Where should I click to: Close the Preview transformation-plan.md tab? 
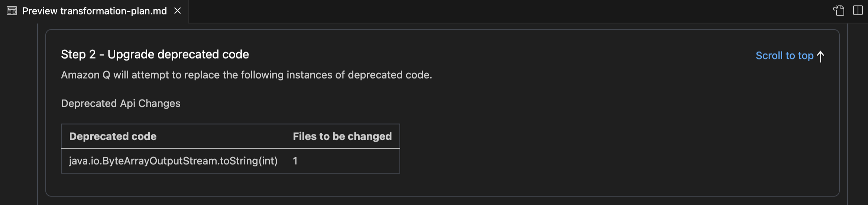coord(178,11)
